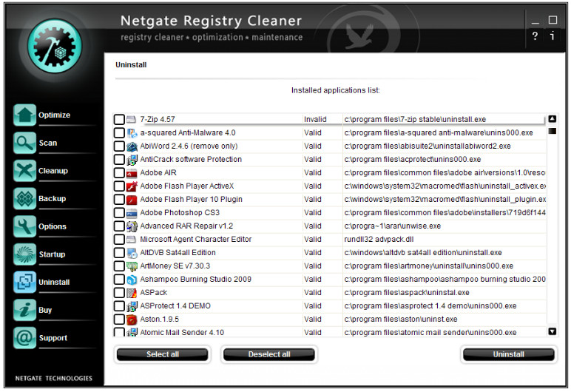The width and height of the screenshot is (571, 392).
Task: Click the scrollbar thumb of applications list
Action: [x=553, y=131]
